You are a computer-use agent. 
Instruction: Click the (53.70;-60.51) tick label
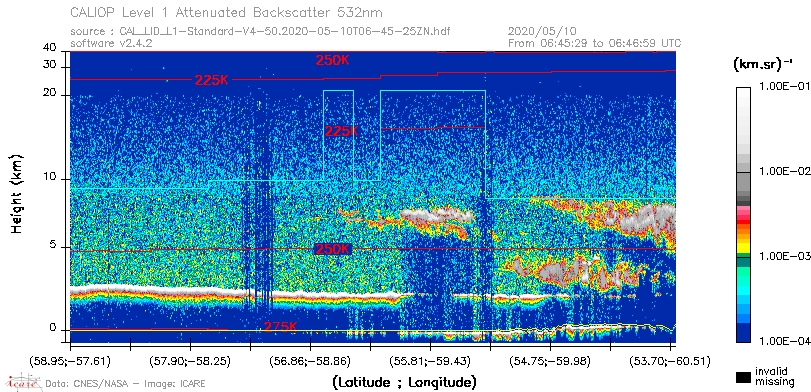click(670, 360)
